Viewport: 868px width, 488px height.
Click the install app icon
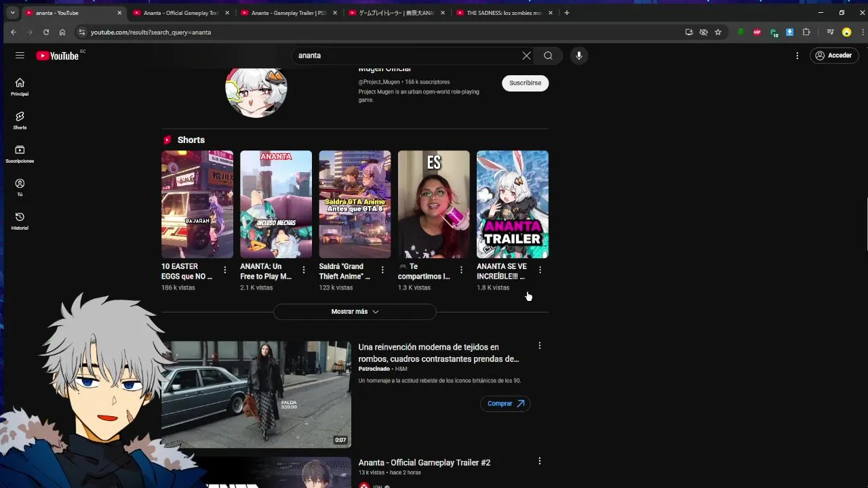pos(689,32)
